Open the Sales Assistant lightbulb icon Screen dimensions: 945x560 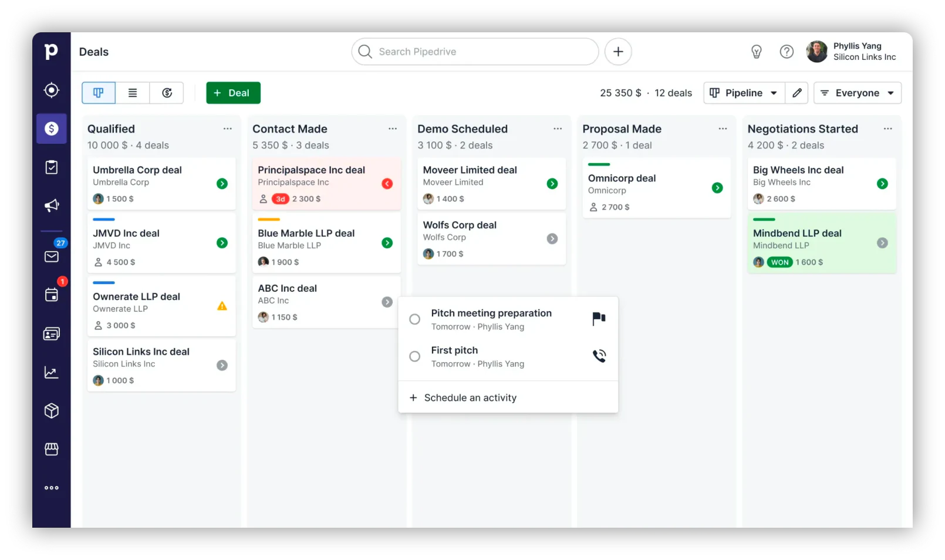(x=757, y=52)
